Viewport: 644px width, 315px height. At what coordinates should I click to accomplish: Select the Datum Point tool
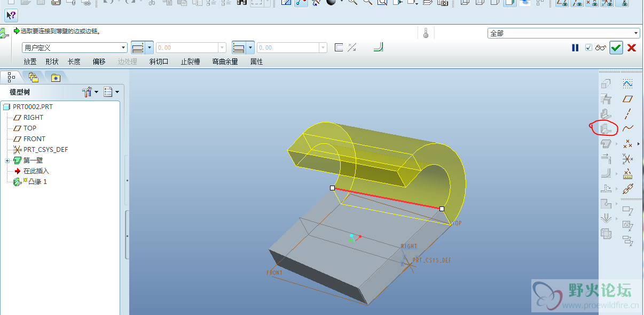click(x=628, y=143)
